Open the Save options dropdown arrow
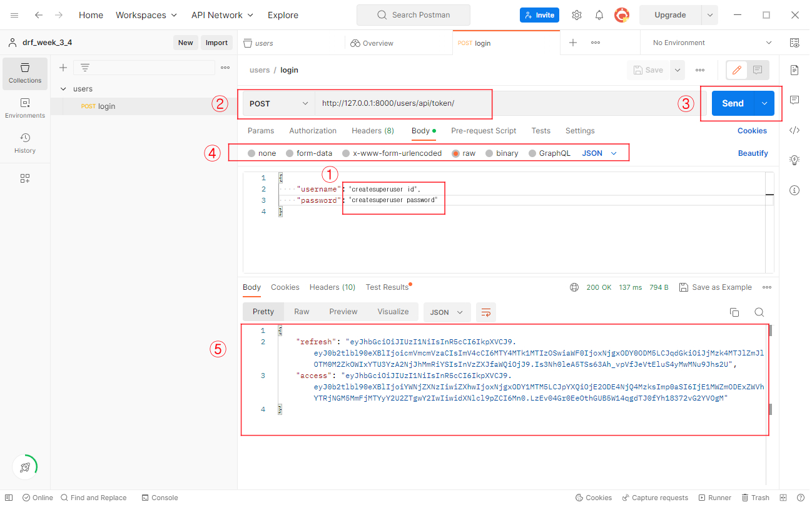 [x=678, y=70]
